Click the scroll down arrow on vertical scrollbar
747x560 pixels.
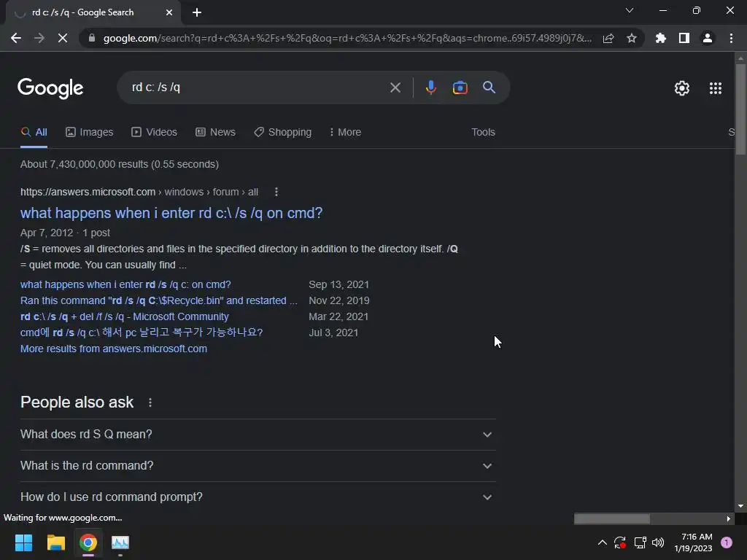[x=740, y=506]
